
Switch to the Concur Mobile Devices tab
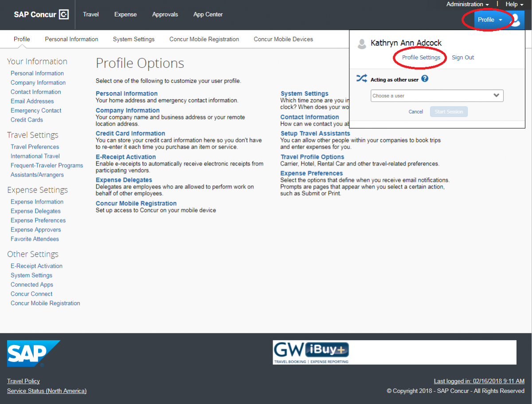pyautogui.click(x=283, y=39)
